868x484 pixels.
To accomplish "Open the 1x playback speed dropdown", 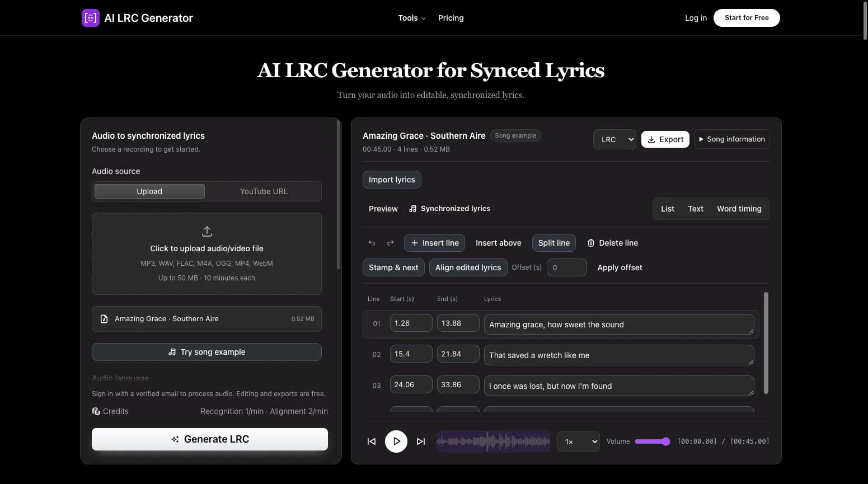I will point(578,441).
